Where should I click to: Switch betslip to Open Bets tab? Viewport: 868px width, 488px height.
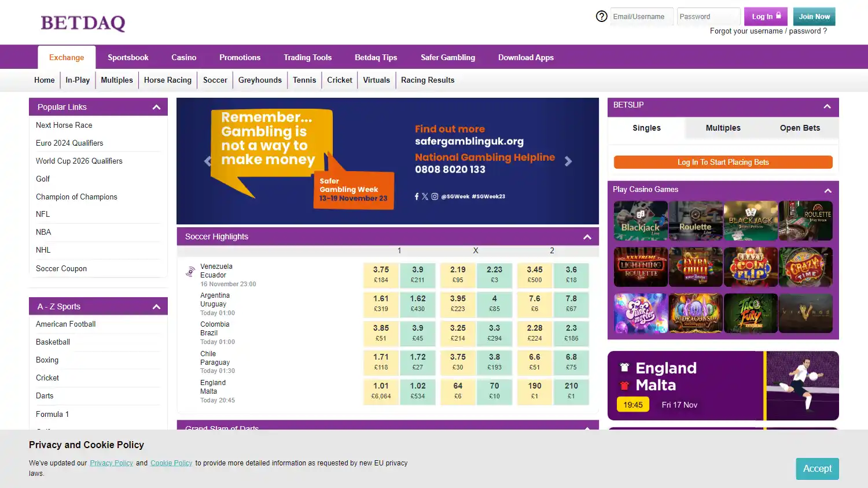point(800,128)
